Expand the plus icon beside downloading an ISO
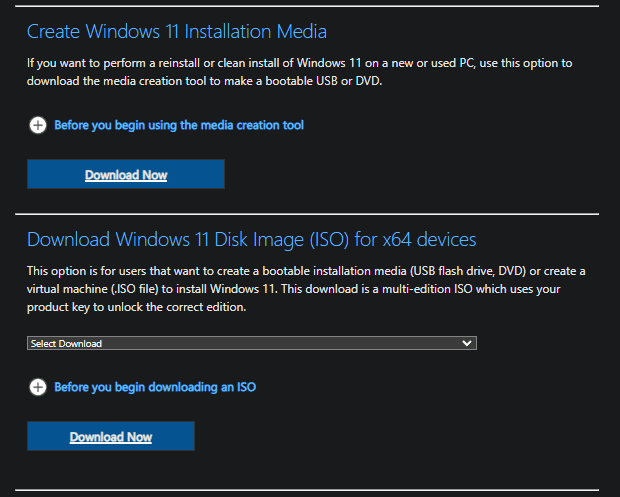620x497 pixels. pyautogui.click(x=38, y=387)
